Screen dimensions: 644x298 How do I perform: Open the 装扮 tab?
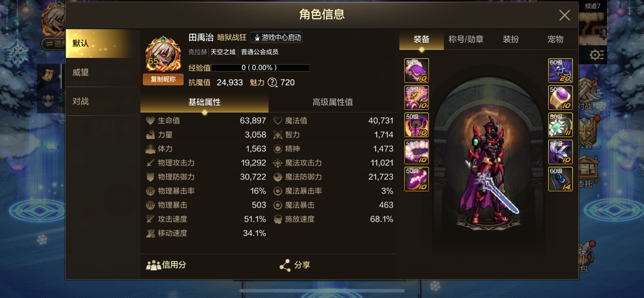pyautogui.click(x=511, y=39)
